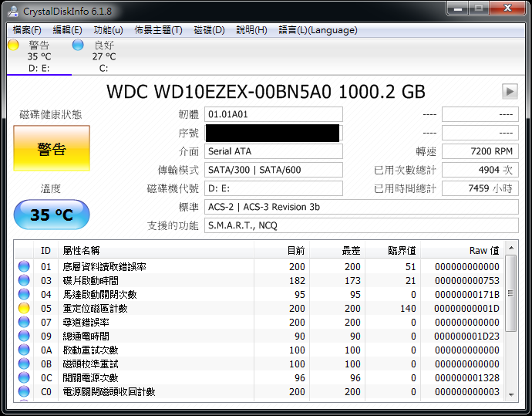This screenshot has width=532, height=416.
Task: Minimize the CrystalDiskInfo window
Action: 458,8
